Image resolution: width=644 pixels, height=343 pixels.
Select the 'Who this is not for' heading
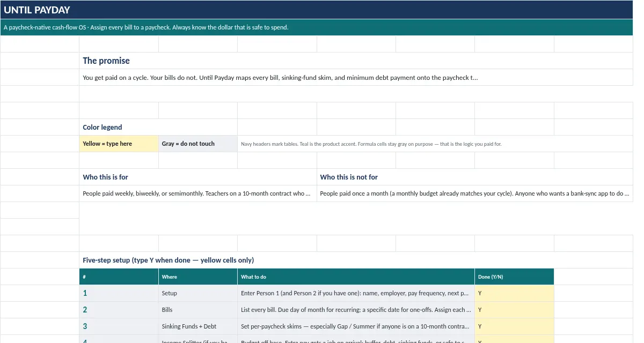pos(475,177)
